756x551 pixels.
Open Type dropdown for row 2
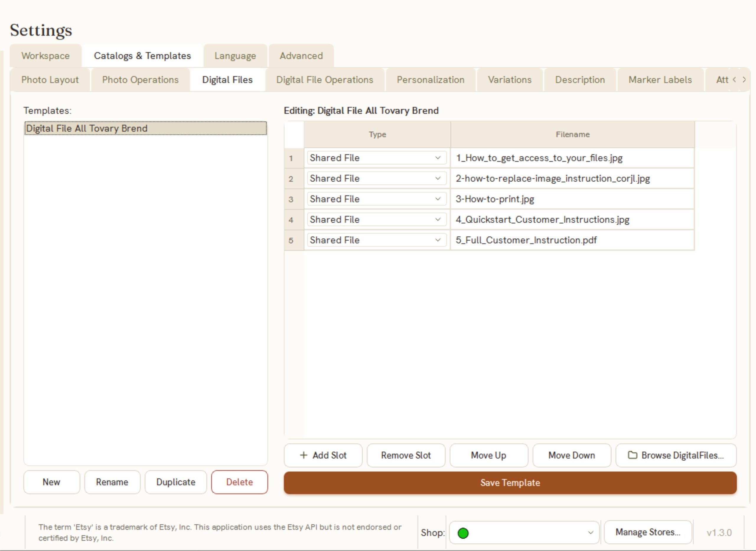pyautogui.click(x=377, y=178)
